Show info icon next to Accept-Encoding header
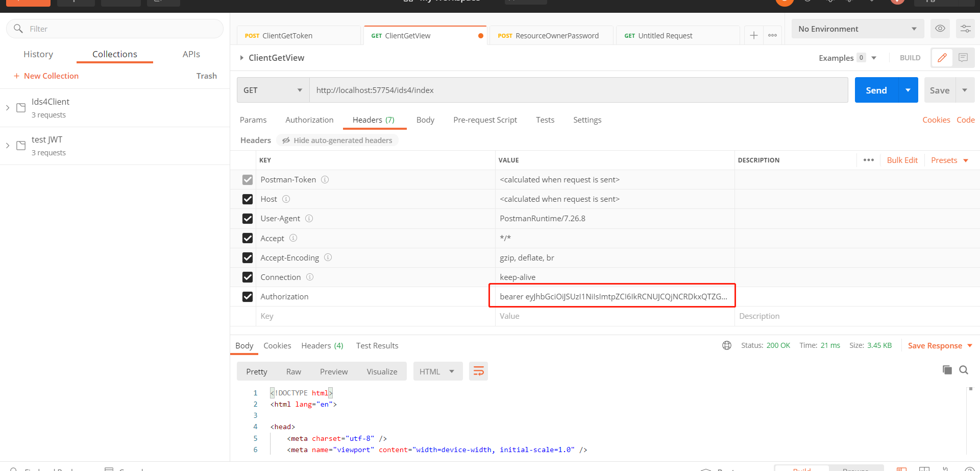The width and height of the screenshot is (980, 471). pyautogui.click(x=328, y=257)
